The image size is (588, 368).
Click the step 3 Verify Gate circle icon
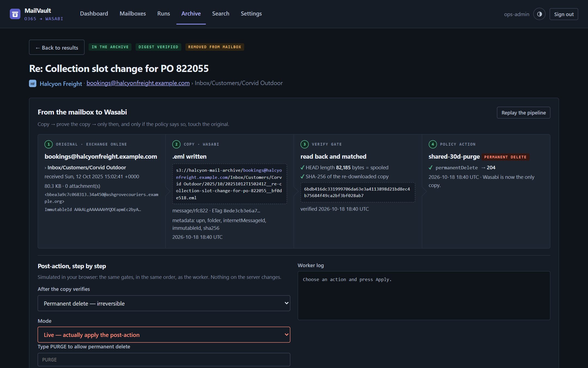pyautogui.click(x=304, y=144)
